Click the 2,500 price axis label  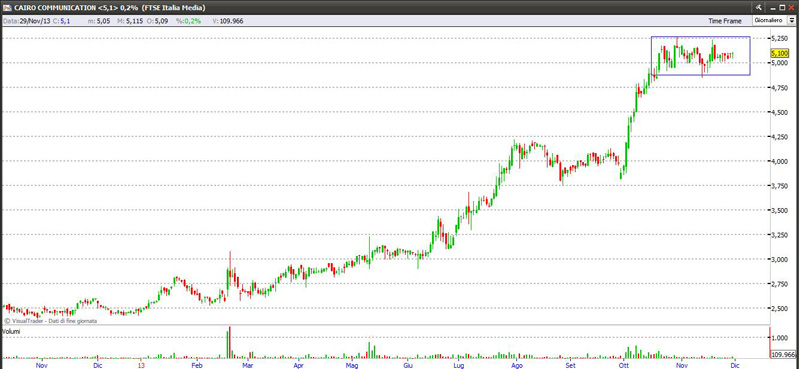pos(780,308)
